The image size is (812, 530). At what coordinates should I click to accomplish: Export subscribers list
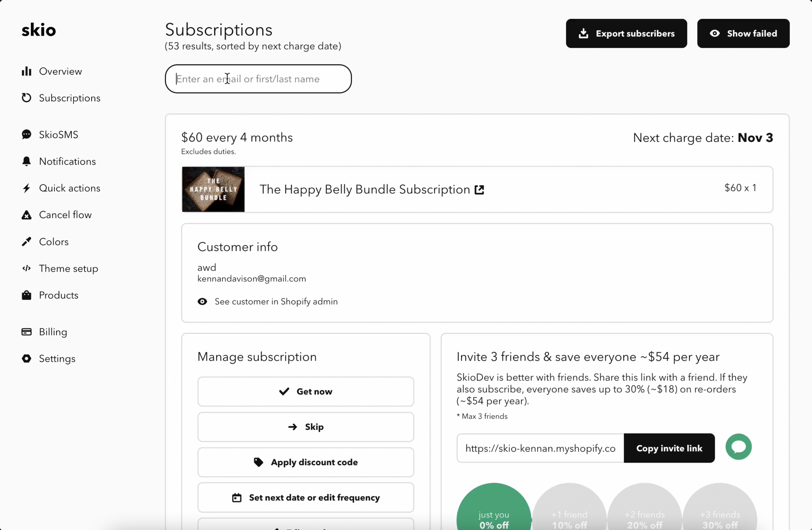tap(626, 33)
